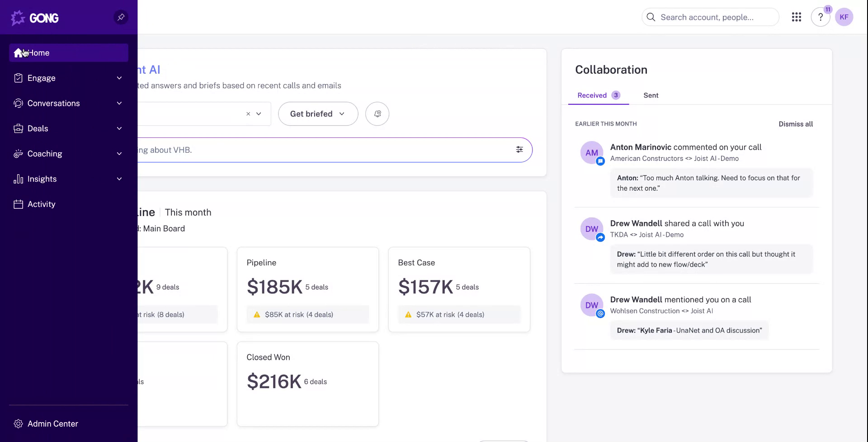Screen dimensions: 868x442
Task: Open Conversations via its headset icon
Action: 18,103
